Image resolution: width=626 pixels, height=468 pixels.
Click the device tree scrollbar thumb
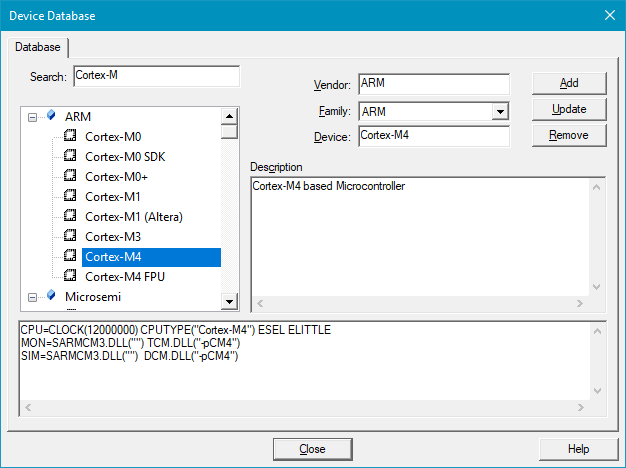pyautogui.click(x=229, y=131)
